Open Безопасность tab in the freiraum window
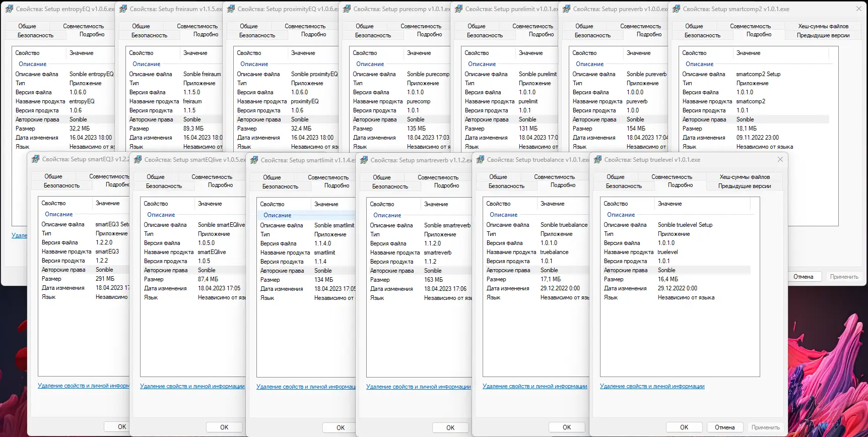 (149, 35)
